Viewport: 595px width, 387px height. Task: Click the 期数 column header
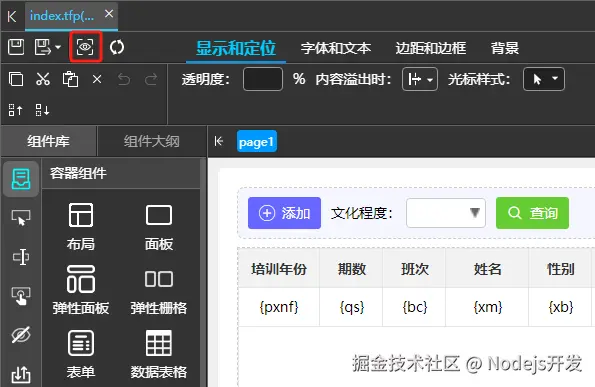click(x=351, y=269)
